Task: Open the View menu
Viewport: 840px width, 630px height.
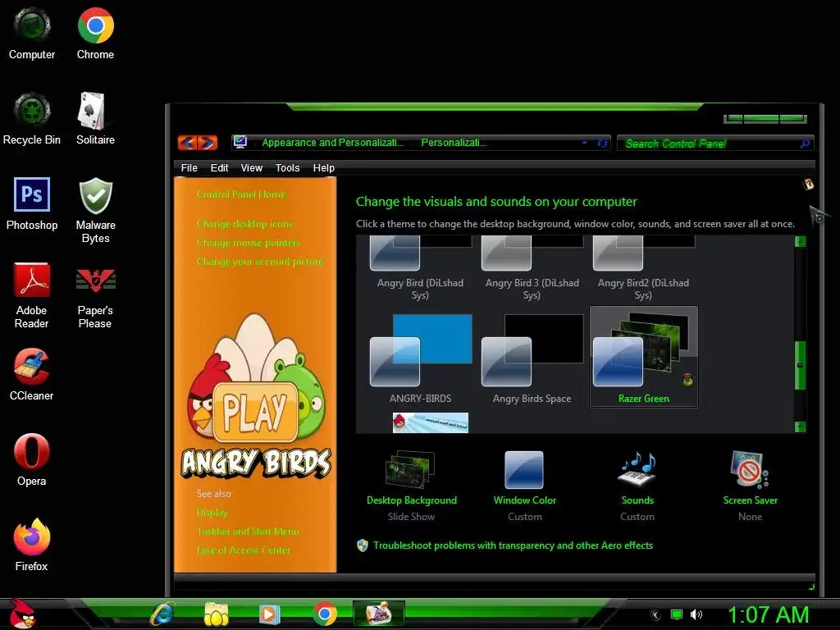Action: pos(252,167)
